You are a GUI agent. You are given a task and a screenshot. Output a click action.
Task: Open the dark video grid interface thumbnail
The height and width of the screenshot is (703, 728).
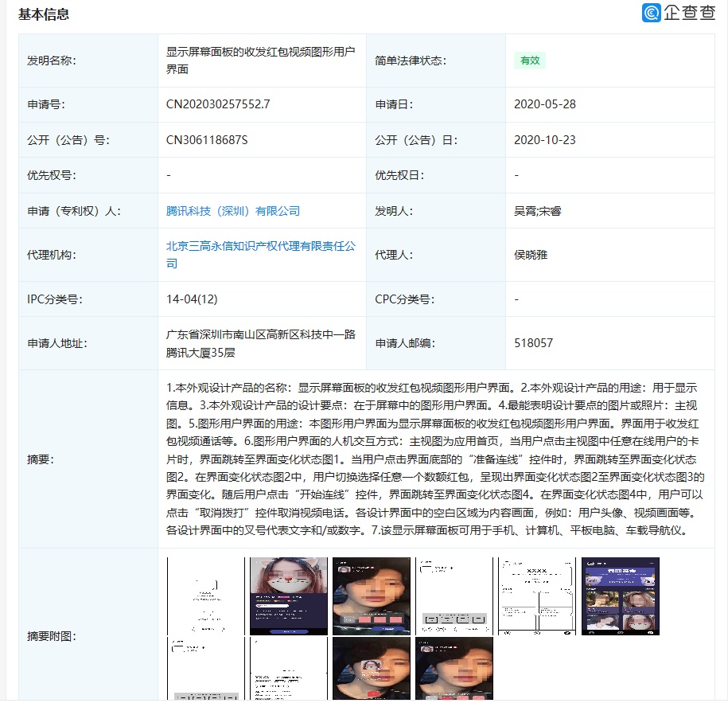click(x=619, y=595)
